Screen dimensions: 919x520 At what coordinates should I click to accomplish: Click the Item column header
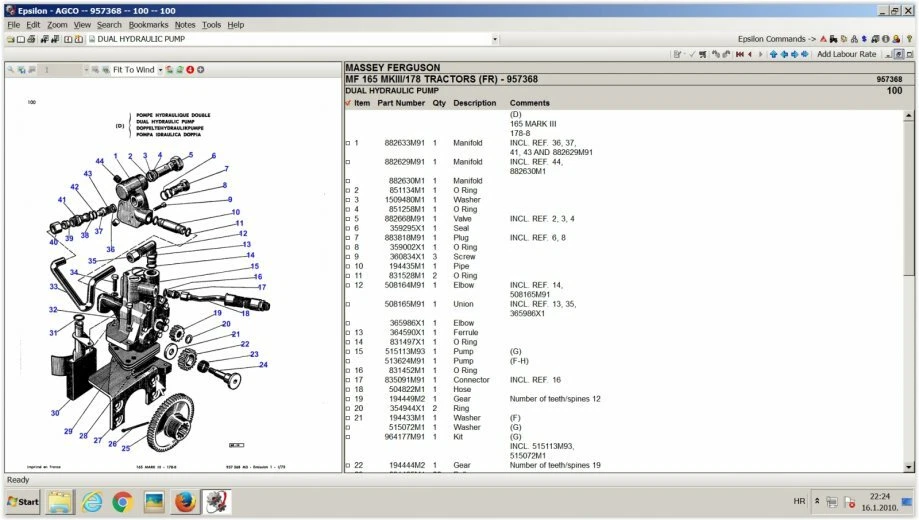coord(362,103)
